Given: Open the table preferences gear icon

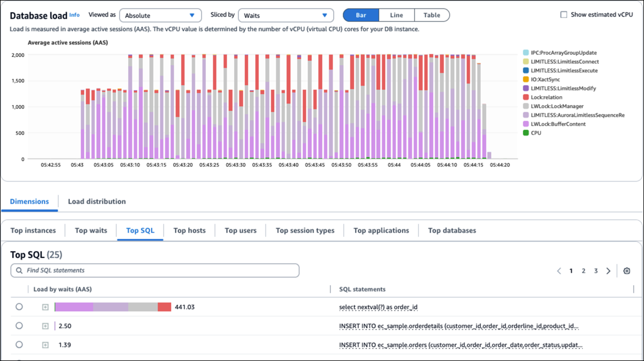Looking at the screenshot, I should (x=627, y=270).
